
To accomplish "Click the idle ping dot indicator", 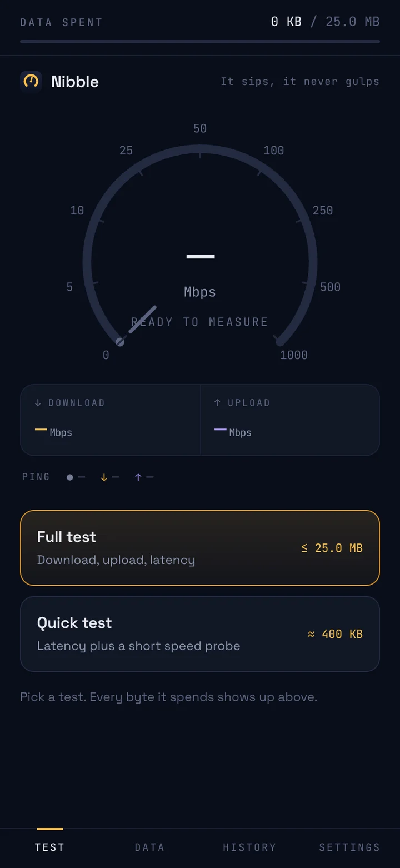I will click(69, 477).
